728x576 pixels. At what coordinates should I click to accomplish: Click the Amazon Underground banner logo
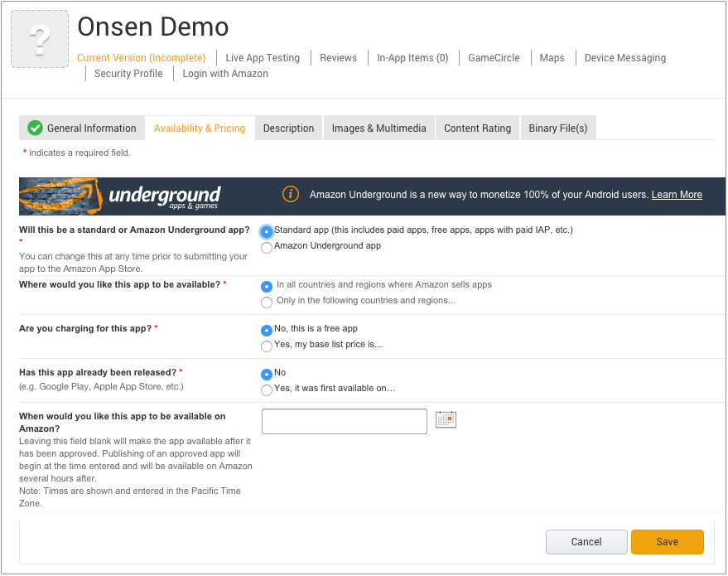point(120,196)
